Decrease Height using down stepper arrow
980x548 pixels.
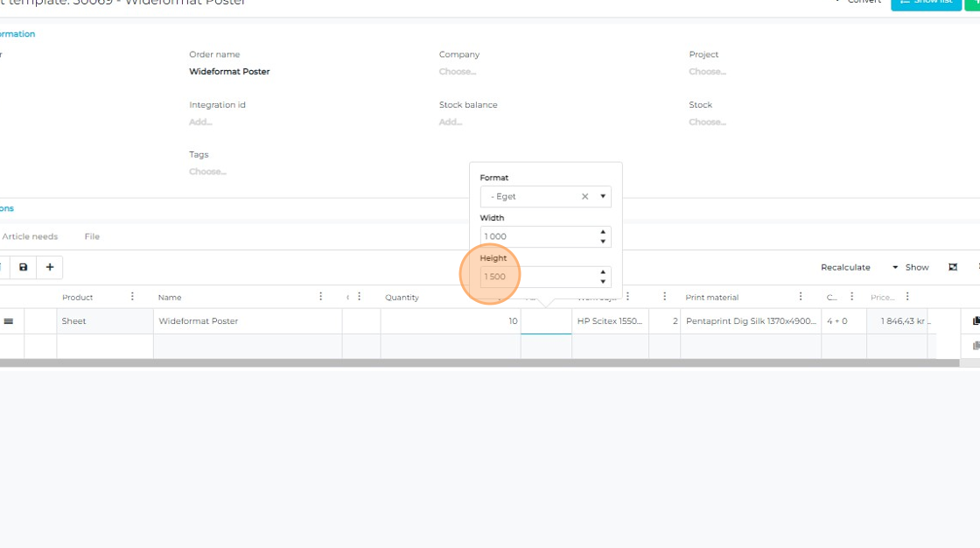(x=603, y=281)
